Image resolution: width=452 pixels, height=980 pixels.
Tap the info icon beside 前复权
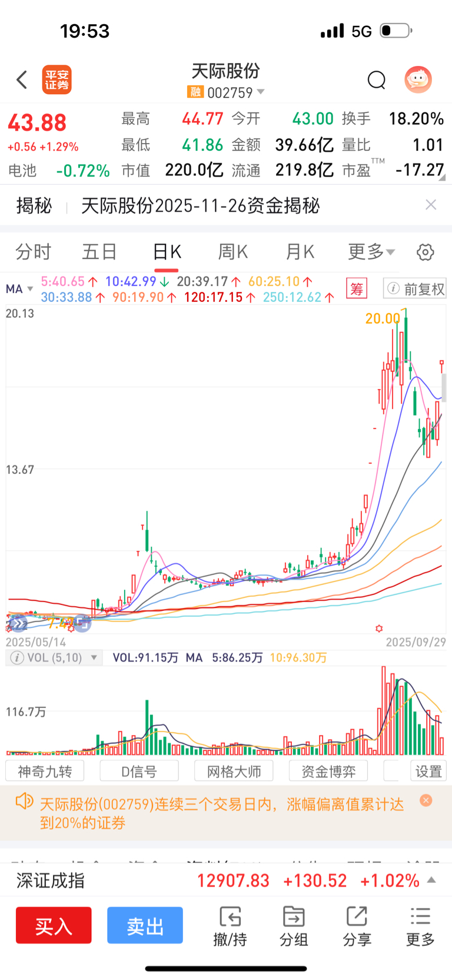pyautogui.click(x=394, y=288)
